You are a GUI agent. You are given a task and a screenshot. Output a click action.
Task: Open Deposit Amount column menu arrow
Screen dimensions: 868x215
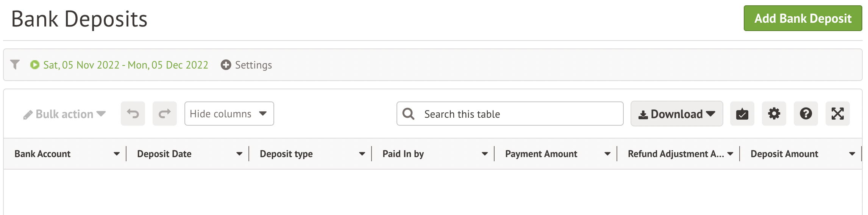coord(852,154)
